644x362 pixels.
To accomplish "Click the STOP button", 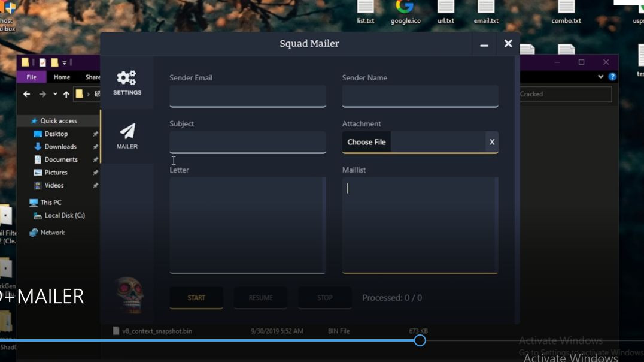I will pos(324,298).
